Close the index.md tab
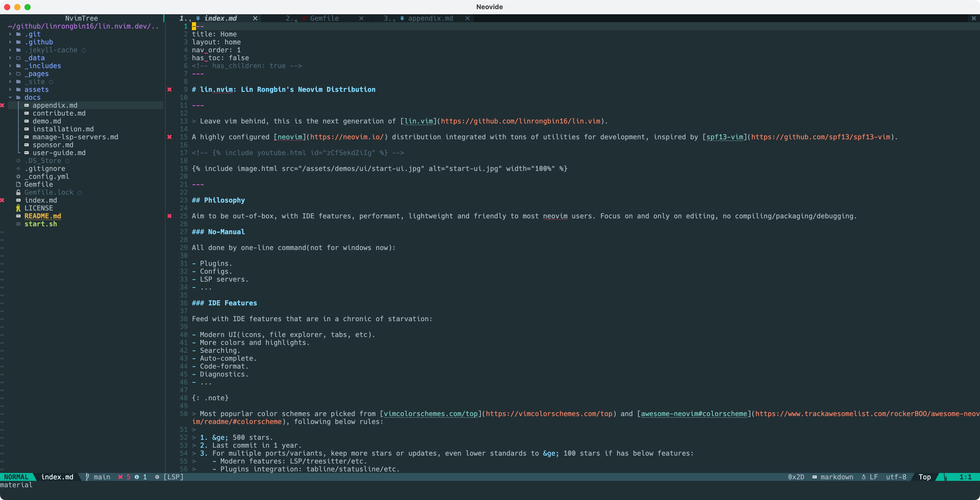 (x=255, y=18)
